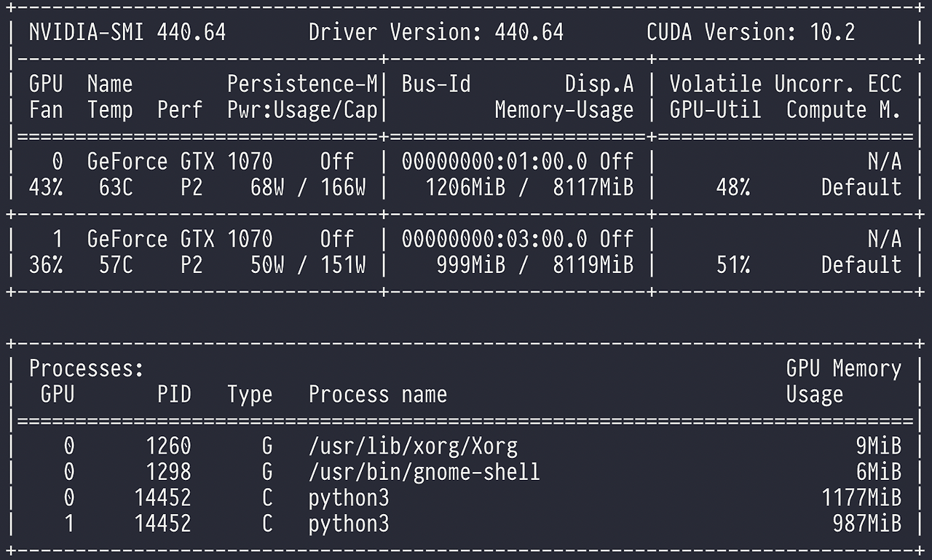Click python3 in the 1177MiB row
The image size is (932, 560).
click(x=349, y=498)
